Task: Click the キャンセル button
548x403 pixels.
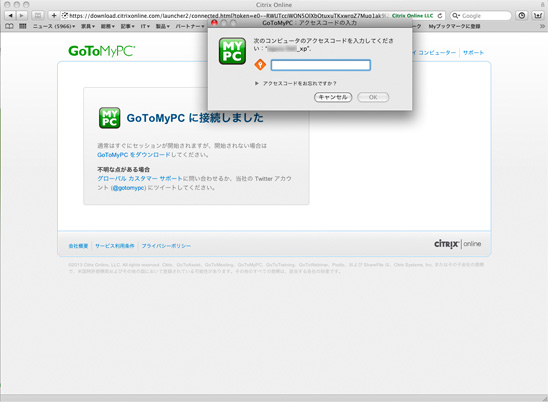Action: (333, 97)
